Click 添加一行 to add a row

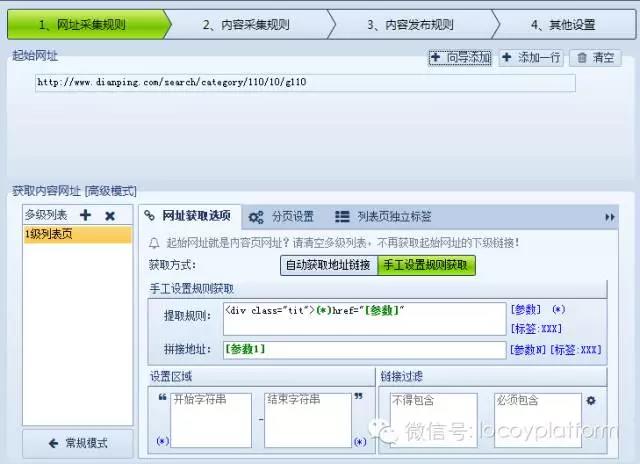(531, 58)
